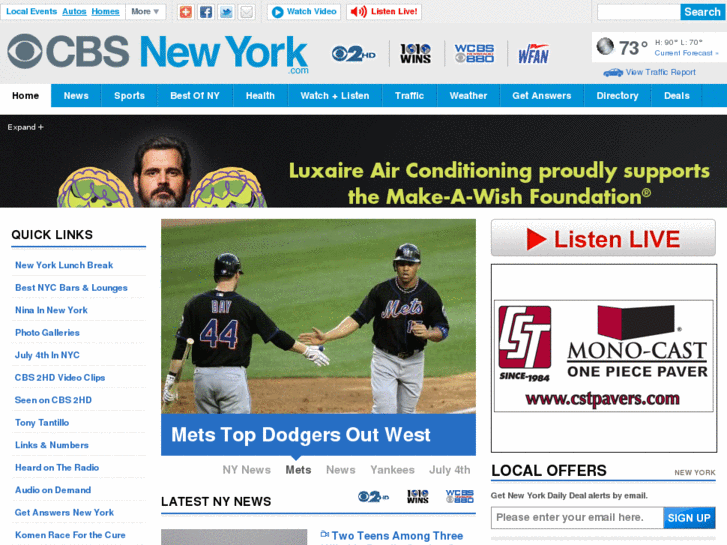
Task: Open the Health menu
Action: pos(260,96)
